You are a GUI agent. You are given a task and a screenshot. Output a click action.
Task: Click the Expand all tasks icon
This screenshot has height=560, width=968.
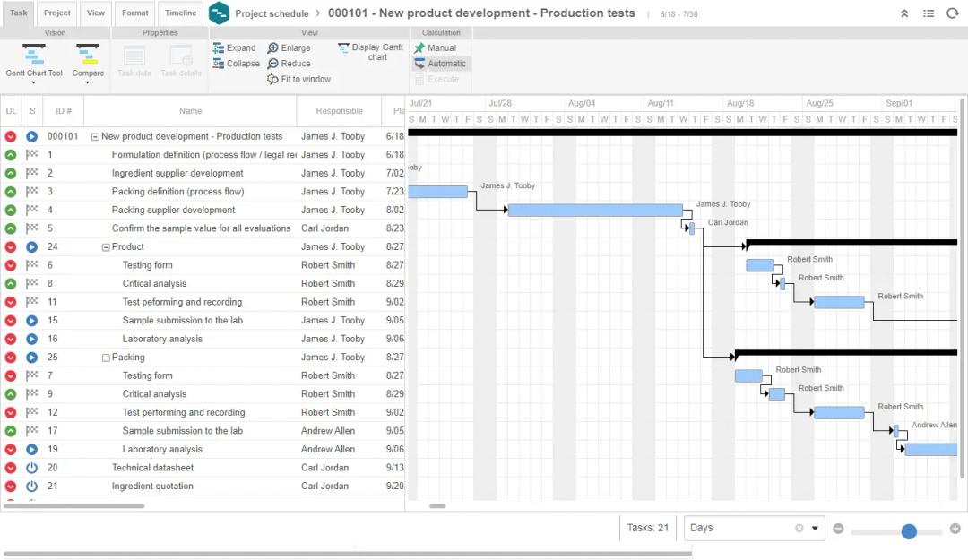(x=219, y=48)
